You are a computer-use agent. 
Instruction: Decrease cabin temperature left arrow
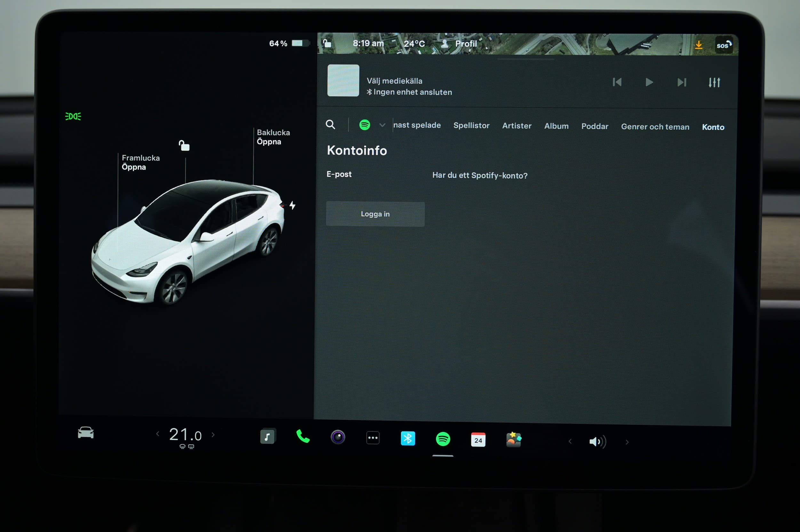[x=157, y=433]
